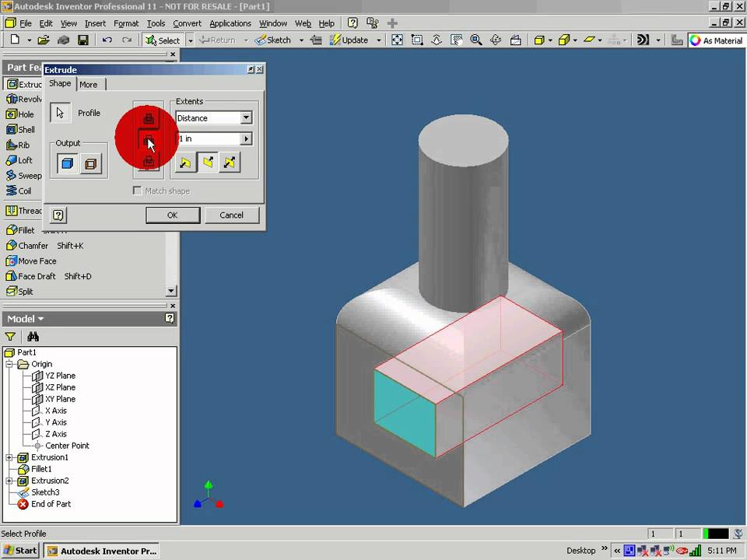747x560 pixels.
Task: Select the Chamfer tool in Part Features
Action: [33, 246]
